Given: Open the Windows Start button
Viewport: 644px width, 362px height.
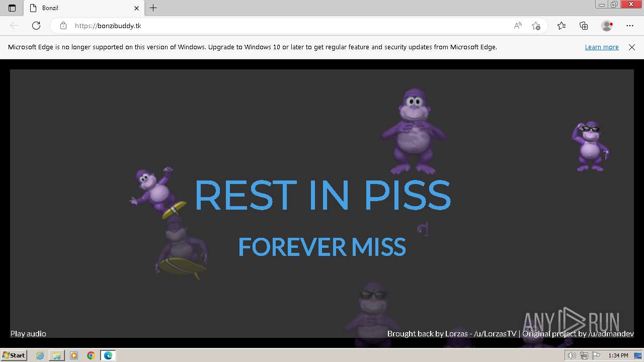Looking at the screenshot, I should tap(14, 355).
